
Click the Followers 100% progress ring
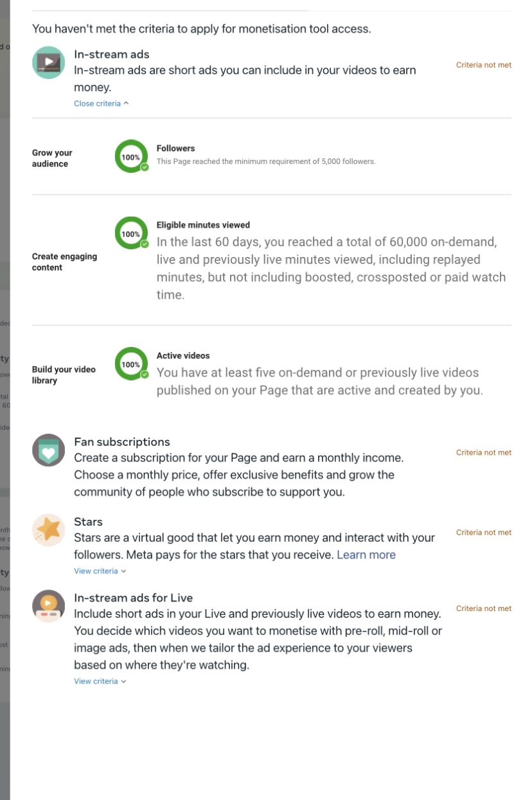[131, 156]
